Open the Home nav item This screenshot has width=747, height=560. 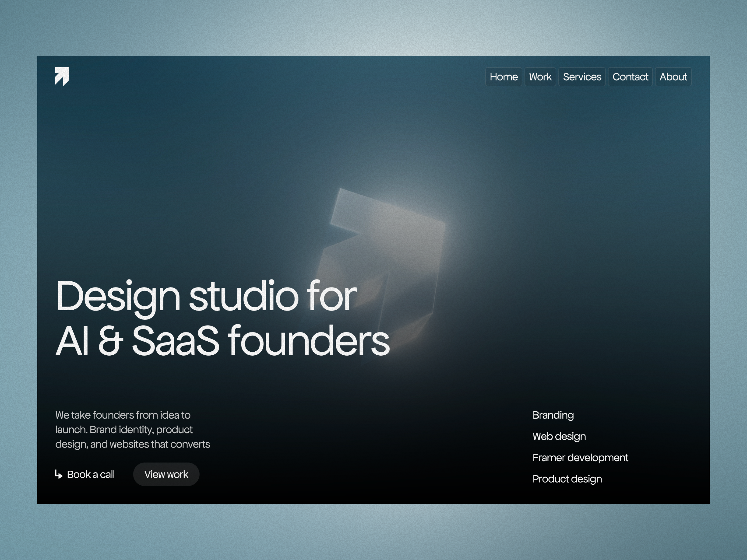click(504, 77)
